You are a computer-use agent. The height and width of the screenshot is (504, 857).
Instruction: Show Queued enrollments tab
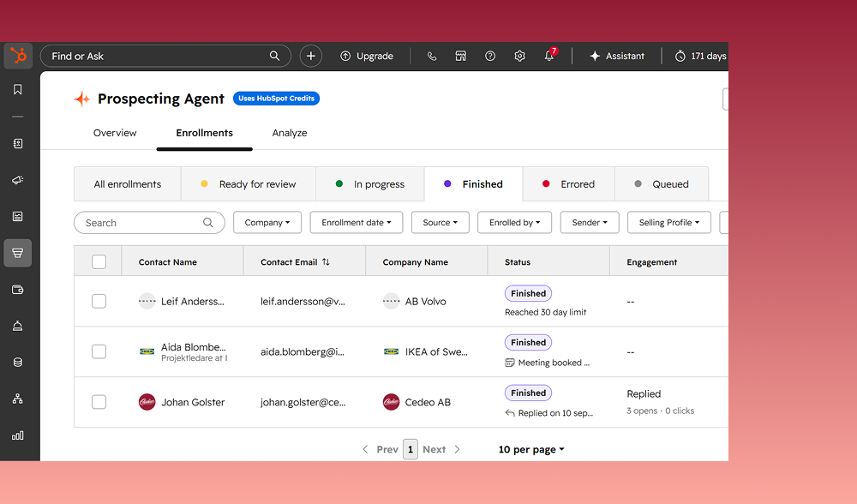coord(662,184)
